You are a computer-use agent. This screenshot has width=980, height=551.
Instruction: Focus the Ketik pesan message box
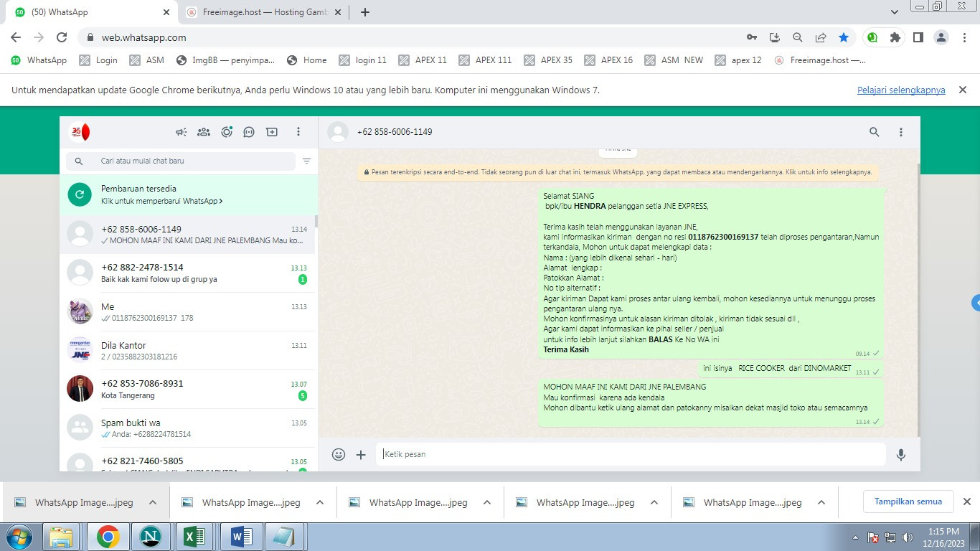tap(631, 454)
